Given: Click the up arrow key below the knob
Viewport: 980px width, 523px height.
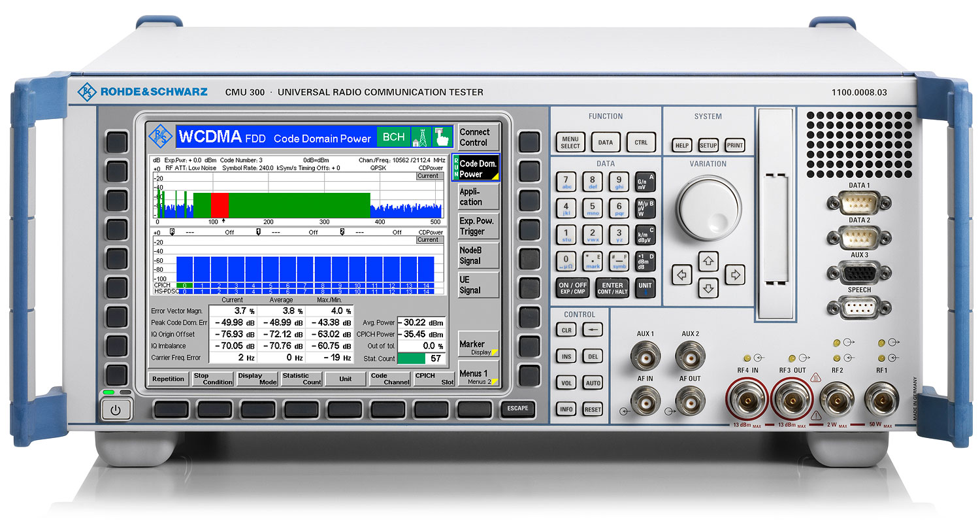Looking at the screenshot, I should tap(709, 262).
